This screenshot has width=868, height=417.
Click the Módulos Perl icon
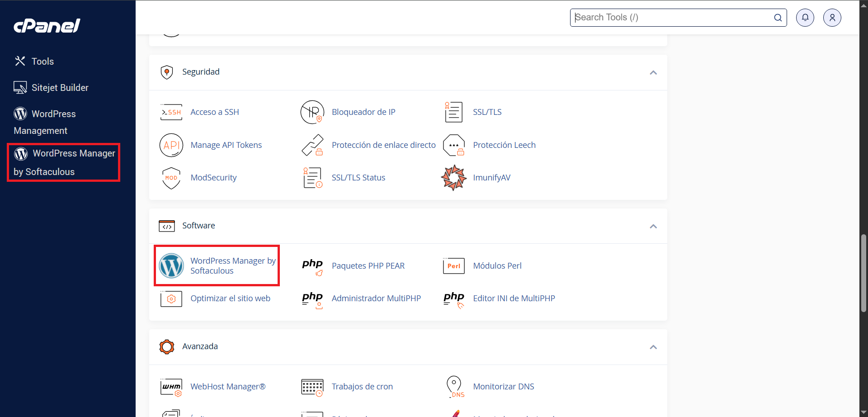click(454, 266)
